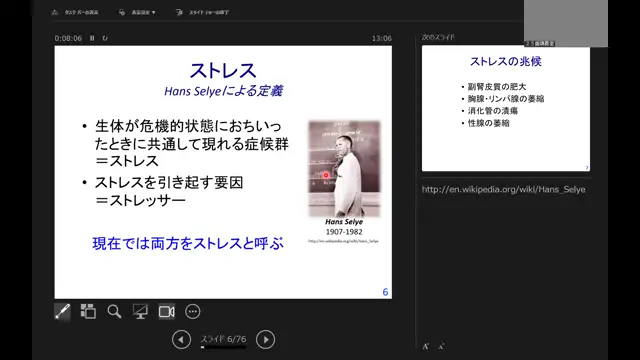Pause the presentation timer
Image resolution: width=640 pixels, height=360 pixels.
click(x=92, y=38)
